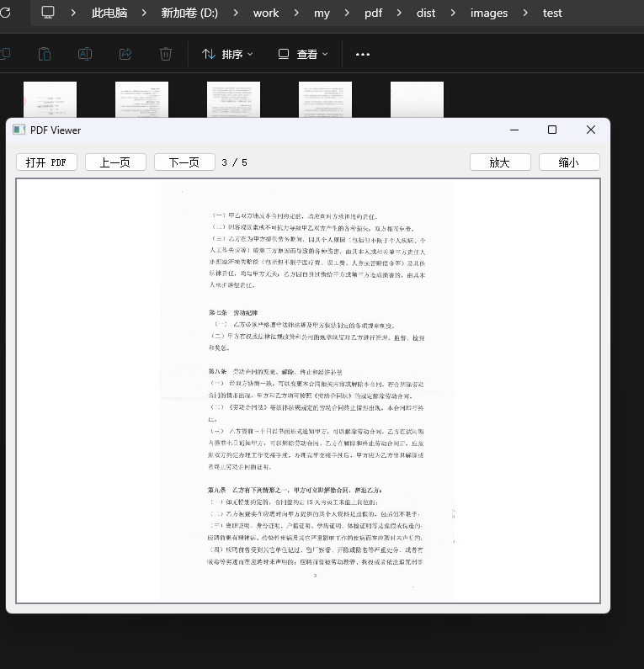This screenshot has width=644, height=669.
Task: Select the fourth image thumbnail in Explorer
Action: point(325,99)
